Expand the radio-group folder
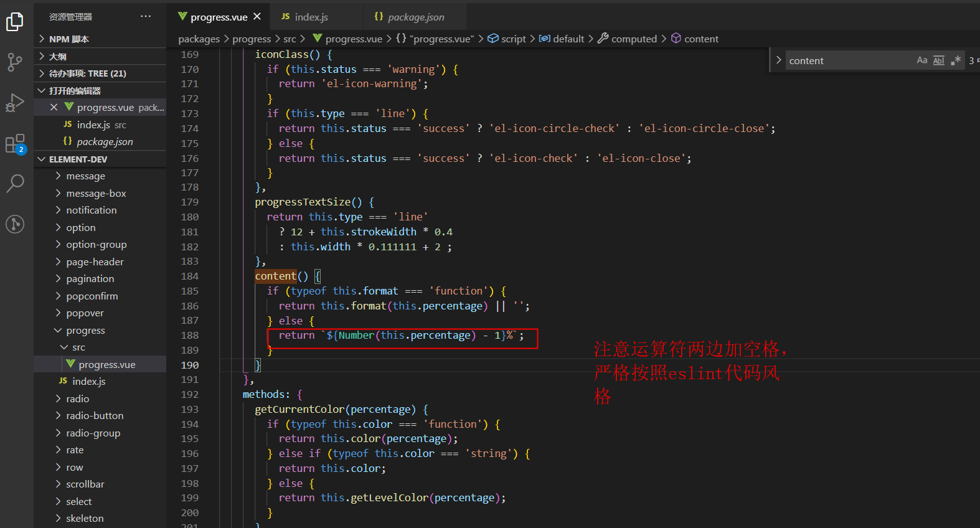Image resolution: width=980 pixels, height=528 pixels. click(x=100, y=433)
